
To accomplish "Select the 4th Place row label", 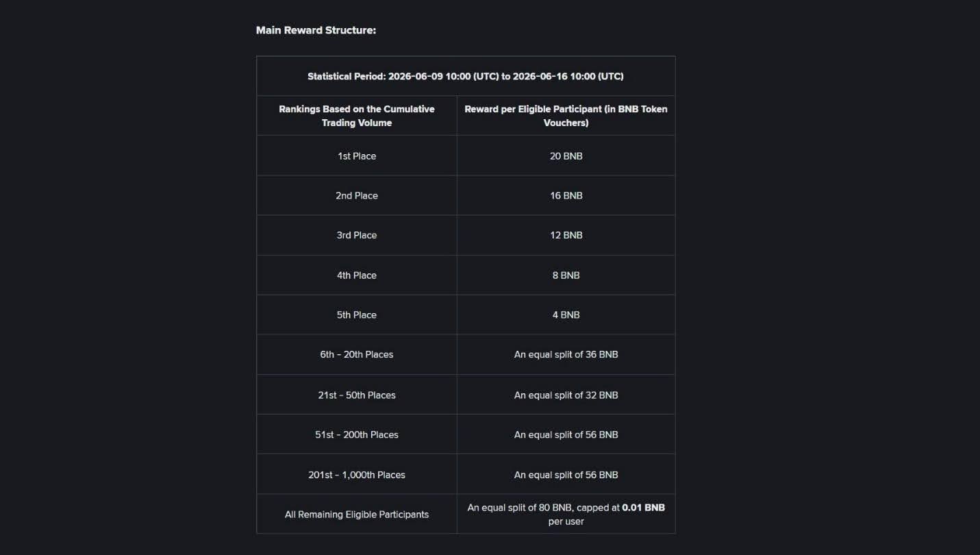I will (357, 275).
